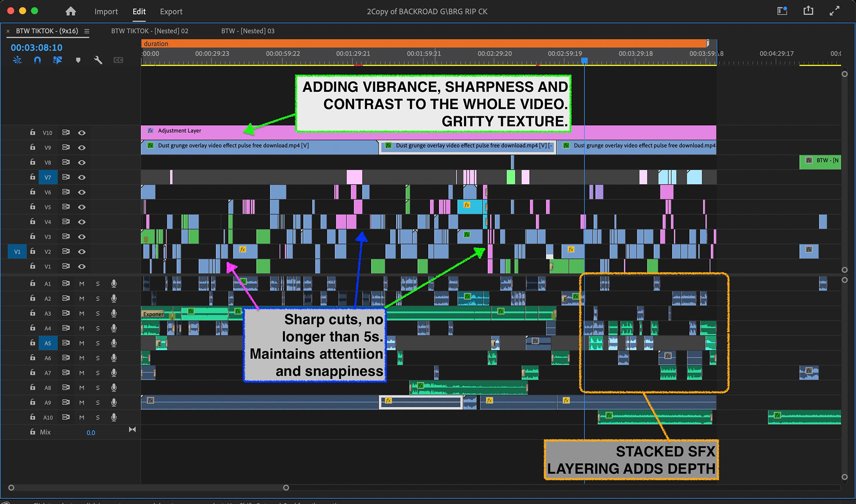
Task: Switch to the Export tab
Action: [171, 12]
